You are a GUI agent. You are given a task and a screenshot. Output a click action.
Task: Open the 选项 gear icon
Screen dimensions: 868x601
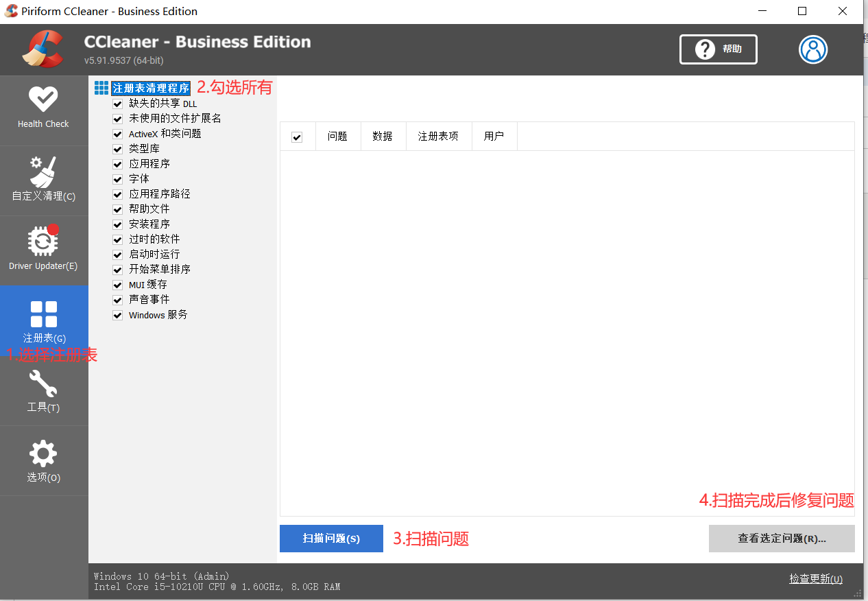click(x=43, y=454)
